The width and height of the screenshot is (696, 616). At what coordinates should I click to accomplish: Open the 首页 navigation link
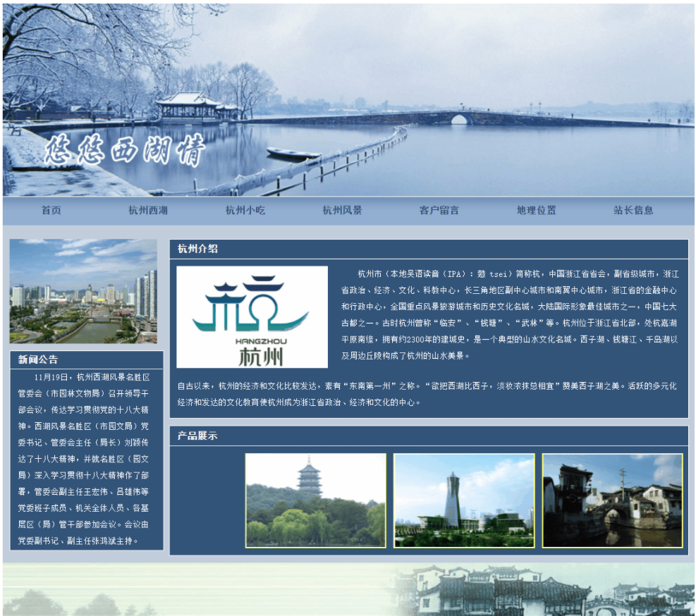(x=51, y=210)
